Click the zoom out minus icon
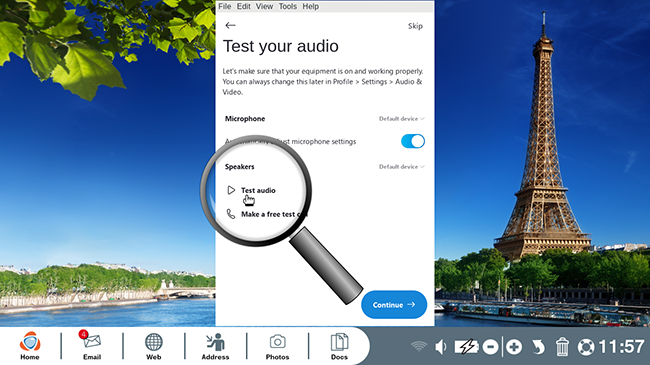 coord(490,347)
